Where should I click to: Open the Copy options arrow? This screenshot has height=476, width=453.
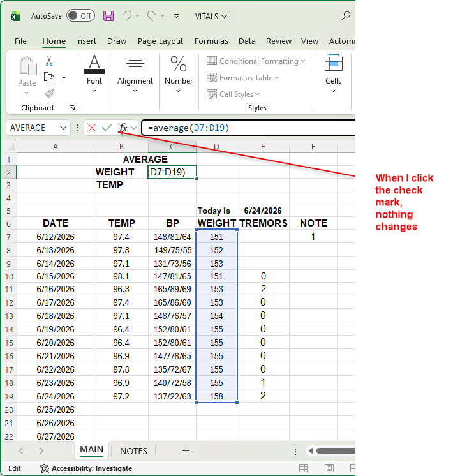pyautogui.click(x=64, y=77)
